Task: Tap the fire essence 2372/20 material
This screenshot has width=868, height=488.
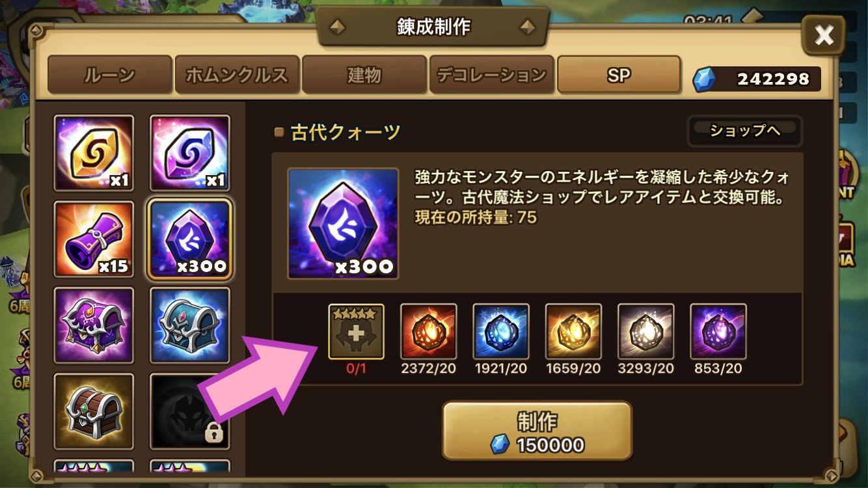Action: [428, 332]
